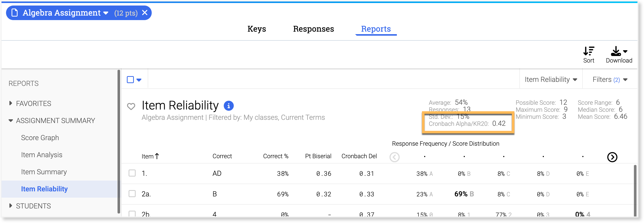The height and width of the screenshot is (223, 644).
Task: Open the Item Reliability report dropdown
Action: click(551, 80)
